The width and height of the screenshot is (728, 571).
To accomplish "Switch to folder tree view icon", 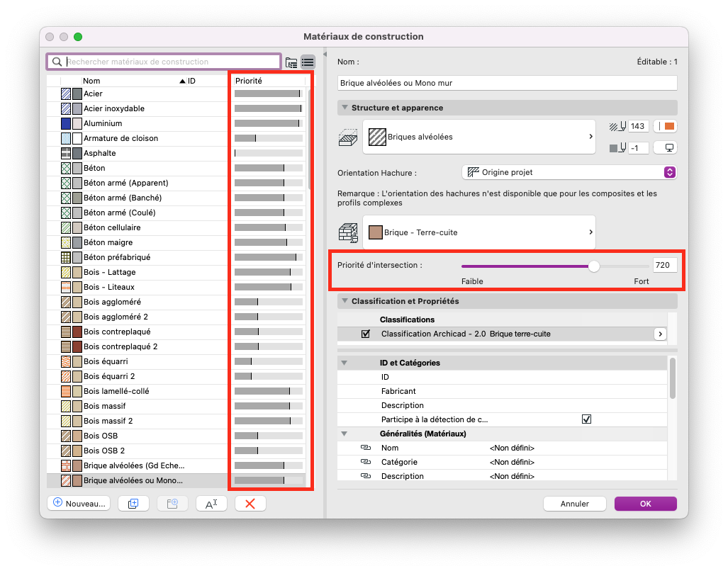I will point(291,62).
